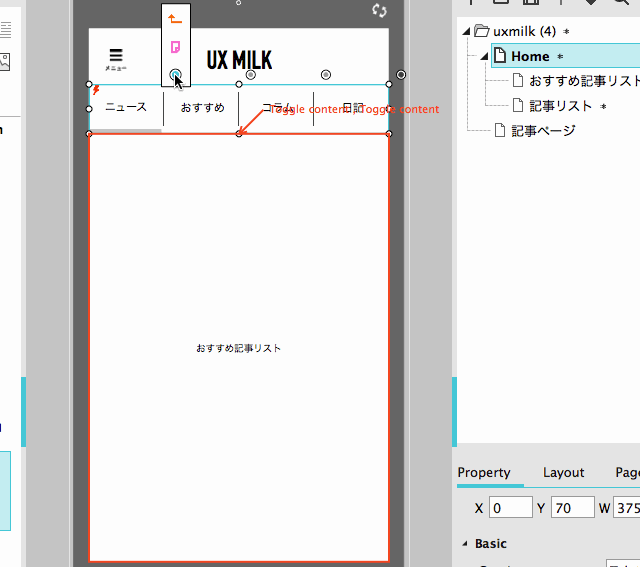The image size is (640, 567).
Task: Open the Property tab
Action: [484, 472]
